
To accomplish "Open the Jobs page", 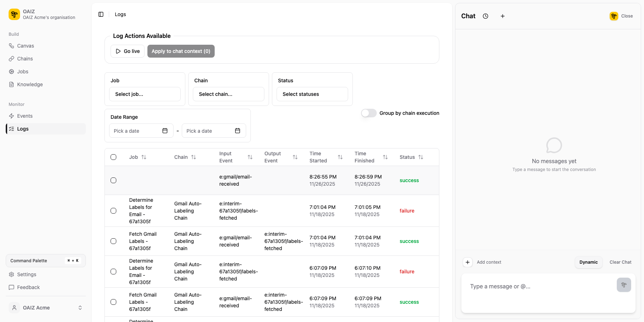I will [x=23, y=72].
